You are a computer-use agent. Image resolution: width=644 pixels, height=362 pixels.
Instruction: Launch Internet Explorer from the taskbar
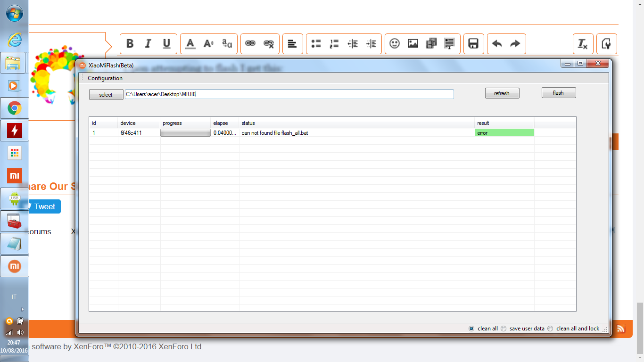(14, 40)
